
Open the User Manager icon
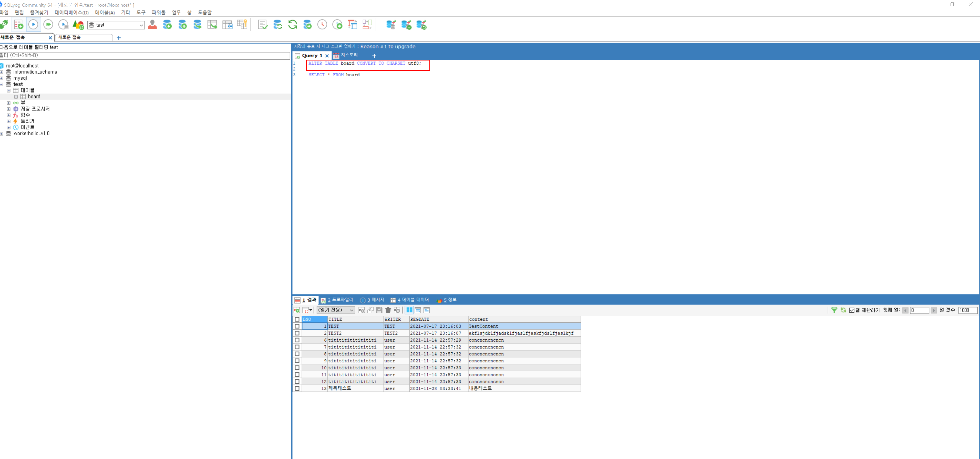point(152,25)
